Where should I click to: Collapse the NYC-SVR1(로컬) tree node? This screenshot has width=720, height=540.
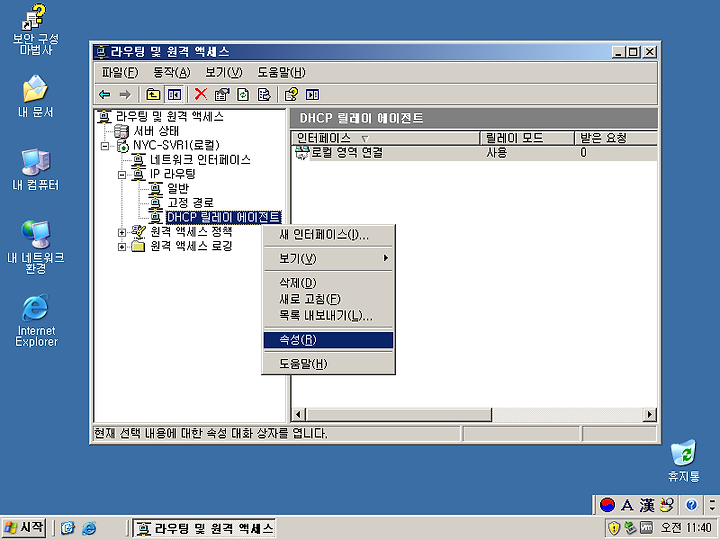(x=105, y=146)
